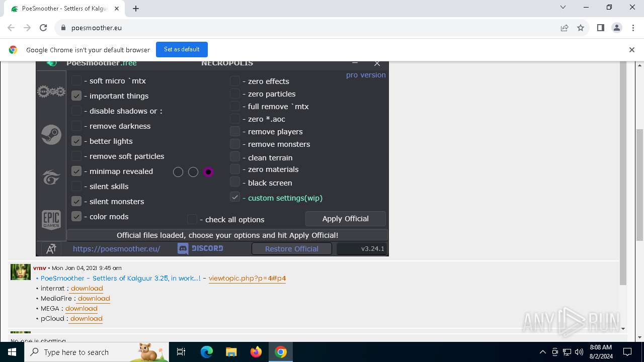This screenshot has height=362, width=644.
Task: Go back with the browser back arrow
Action: [x=11, y=28]
